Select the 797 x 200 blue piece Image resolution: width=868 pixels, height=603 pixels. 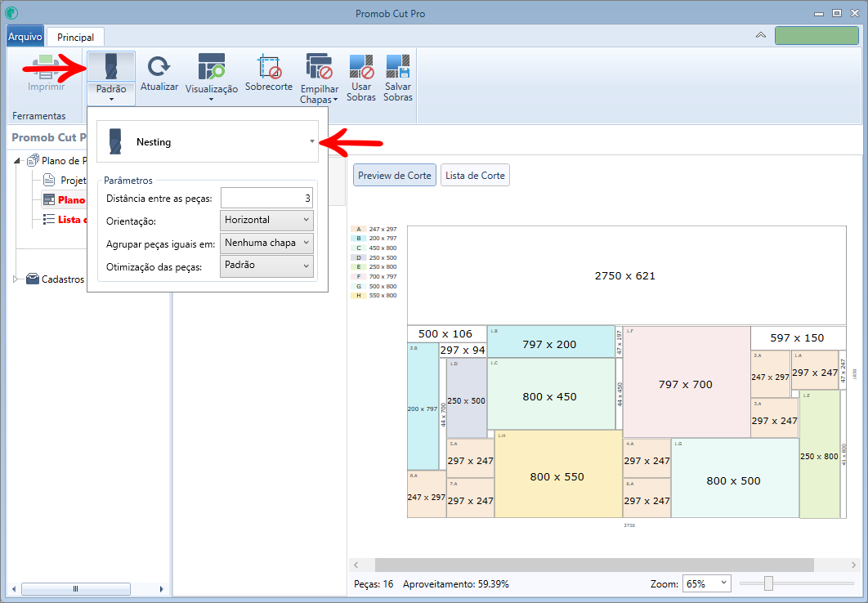[551, 342]
